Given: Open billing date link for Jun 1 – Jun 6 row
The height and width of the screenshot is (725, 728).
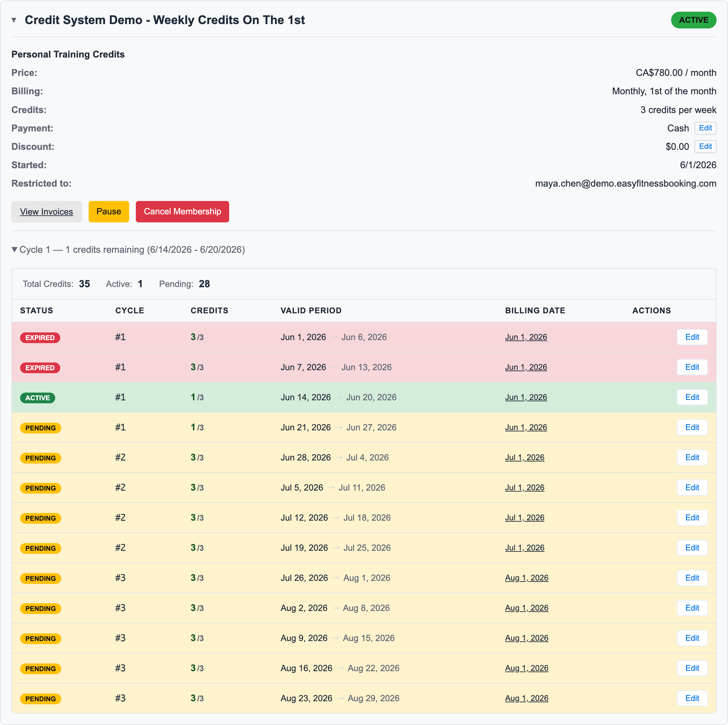Looking at the screenshot, I should 526,337.
